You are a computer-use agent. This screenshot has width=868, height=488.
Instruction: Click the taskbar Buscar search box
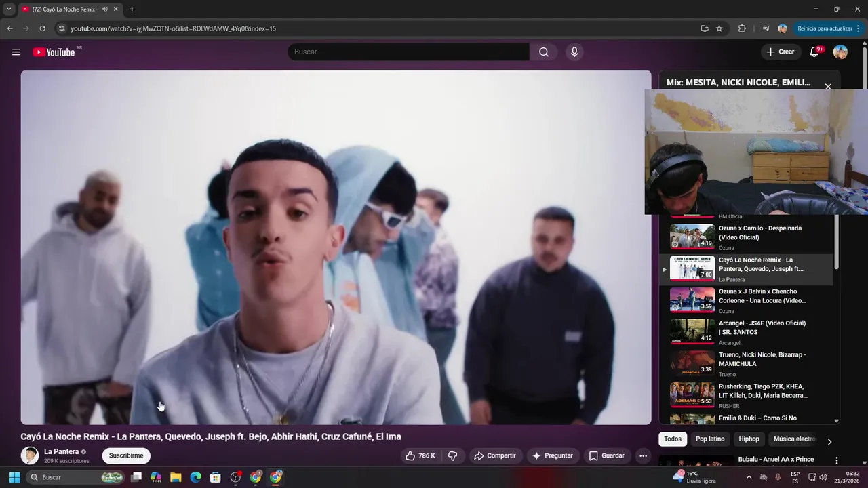tap(77, 477)
